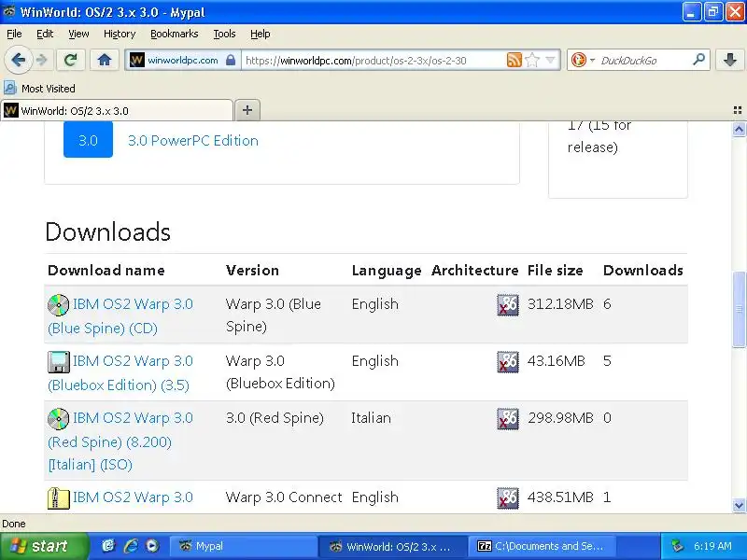Click x86 architecture icon in Italian row
The height and width of the screenshot is (560, 747).
click(x=508, y=419)
